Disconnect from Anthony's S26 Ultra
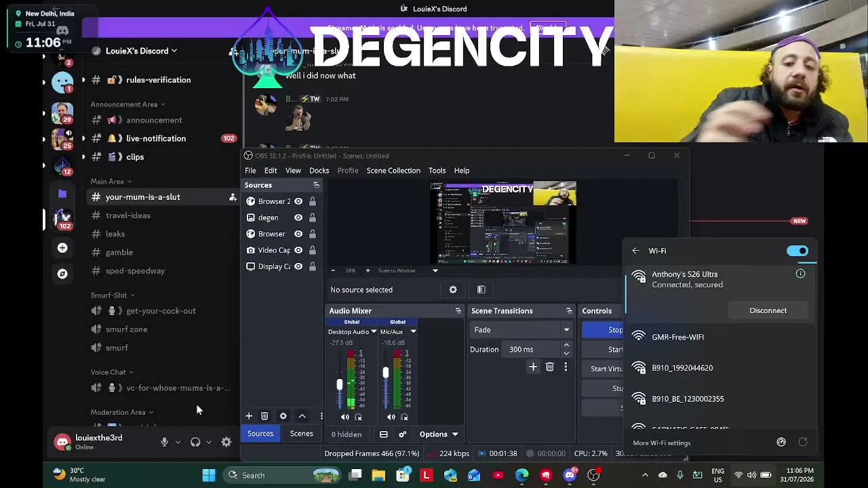Viewport: 868px width, 488px height. point(768,310)
